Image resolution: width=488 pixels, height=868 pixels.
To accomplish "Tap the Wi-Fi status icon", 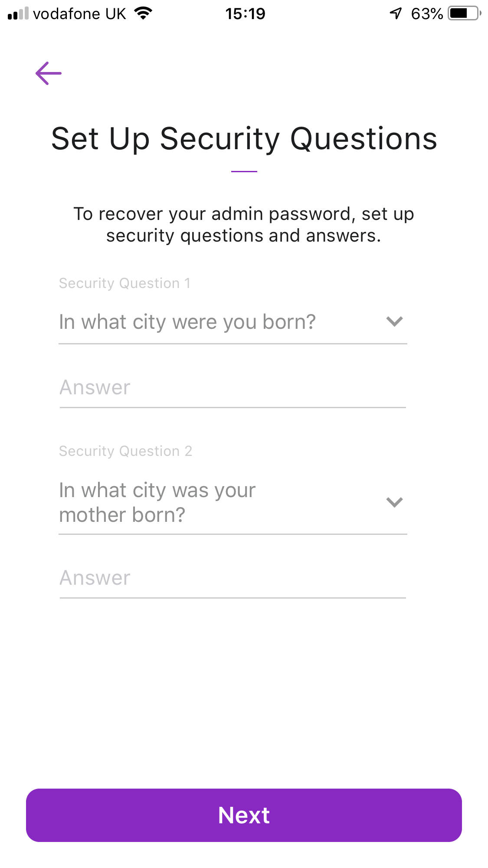I will (x=143, y=13).
